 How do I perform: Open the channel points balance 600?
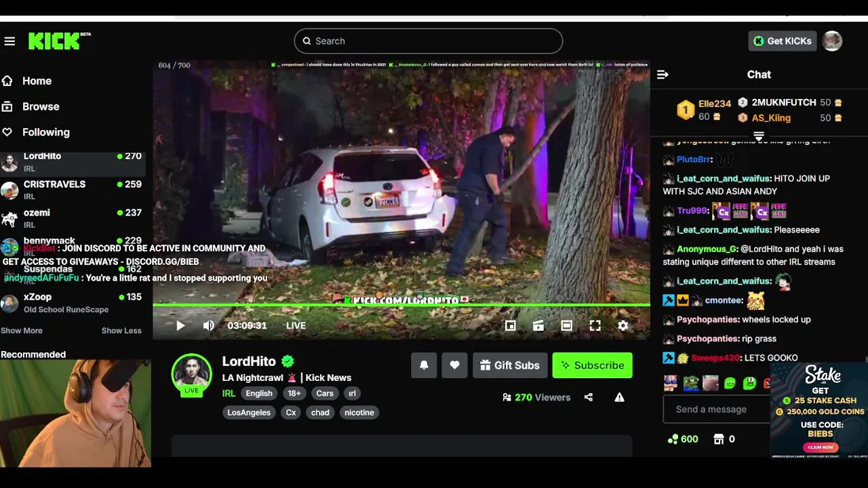(683, 439)
